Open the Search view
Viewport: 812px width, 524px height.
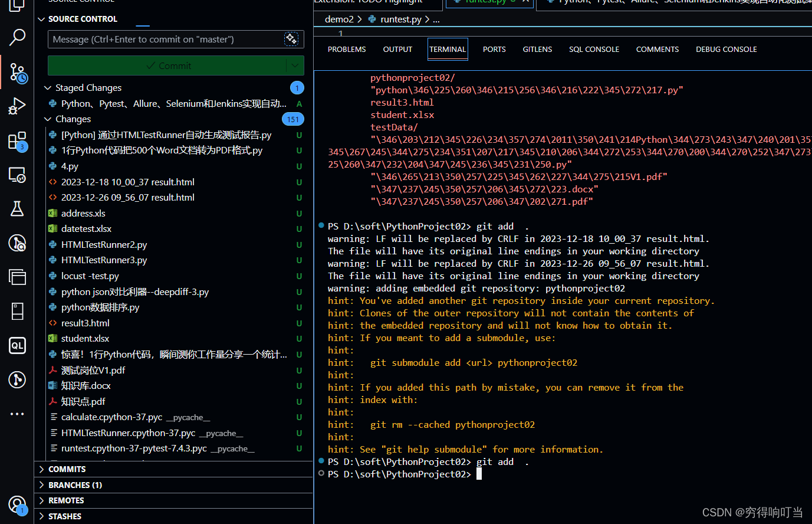(x=17, y=37)
